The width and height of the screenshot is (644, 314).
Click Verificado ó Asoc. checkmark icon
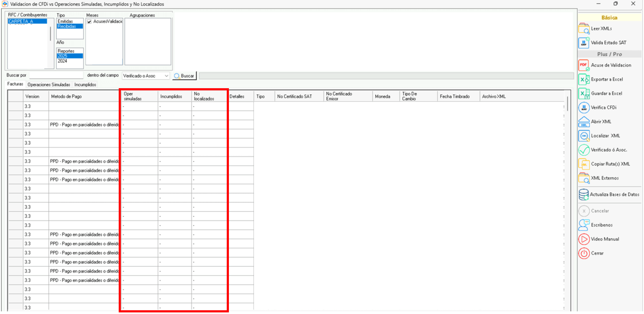(584, 150)
